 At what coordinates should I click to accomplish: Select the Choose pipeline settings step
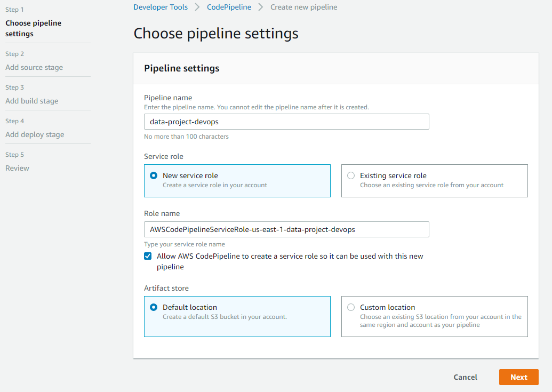34,28
